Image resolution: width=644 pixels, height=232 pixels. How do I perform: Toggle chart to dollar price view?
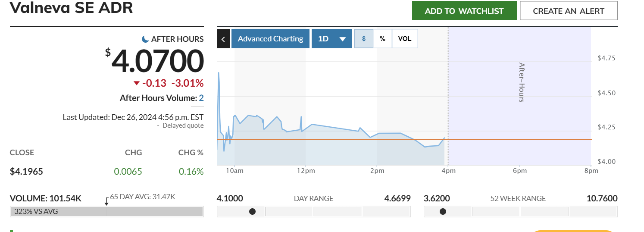tap(364, 39)
